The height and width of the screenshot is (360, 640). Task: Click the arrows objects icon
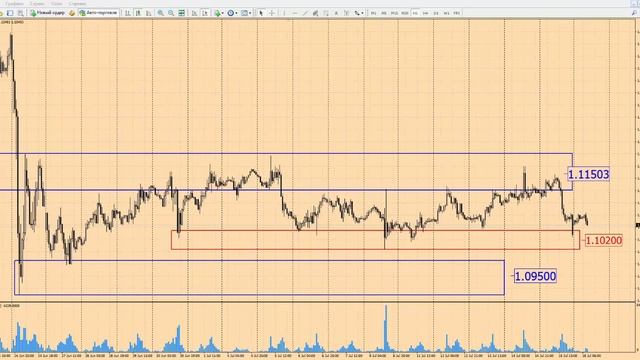pos(357,13)
